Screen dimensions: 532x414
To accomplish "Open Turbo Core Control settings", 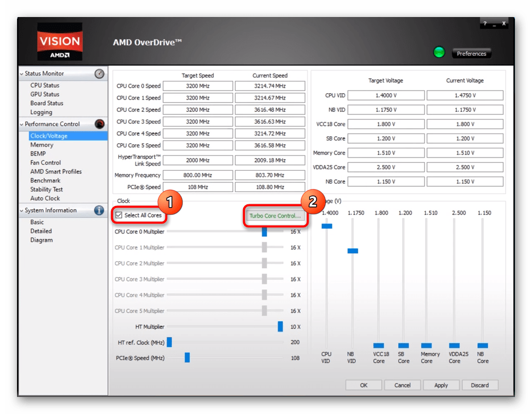I will (275, 216).
